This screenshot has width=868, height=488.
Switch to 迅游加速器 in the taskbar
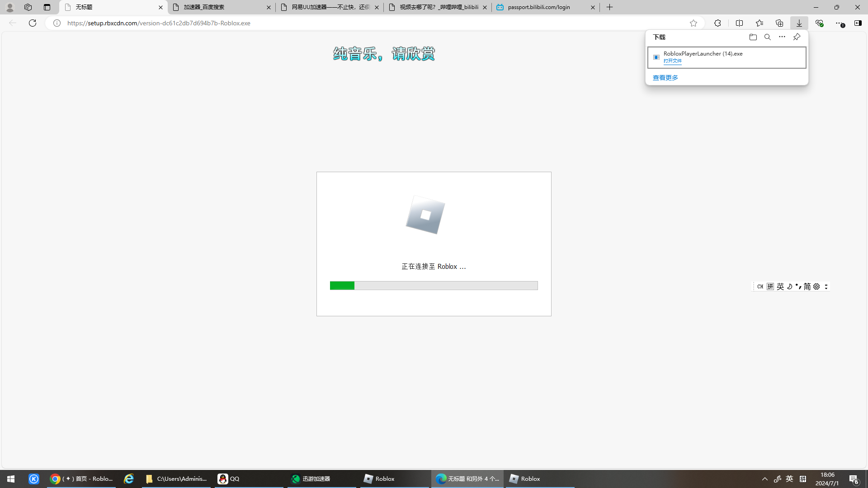pos(322,479)
